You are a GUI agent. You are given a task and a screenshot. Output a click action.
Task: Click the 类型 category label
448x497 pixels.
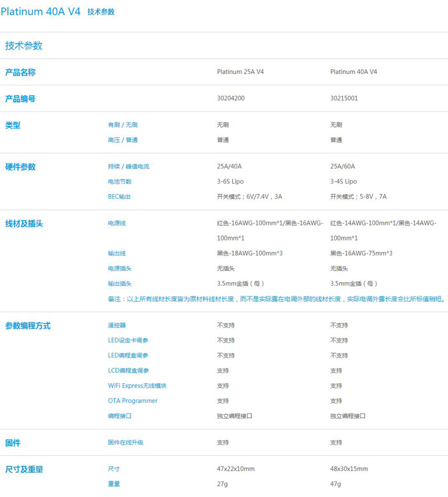point(12,125)
